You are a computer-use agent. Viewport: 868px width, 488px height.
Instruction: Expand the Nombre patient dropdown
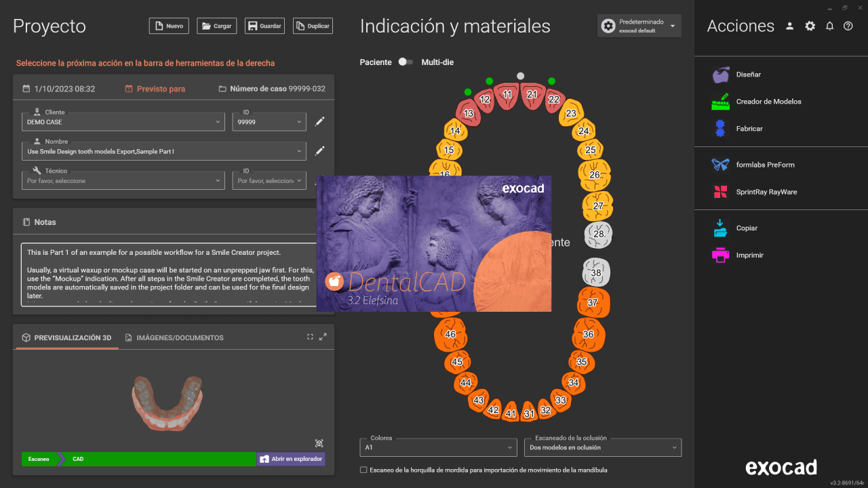(164, 151)
